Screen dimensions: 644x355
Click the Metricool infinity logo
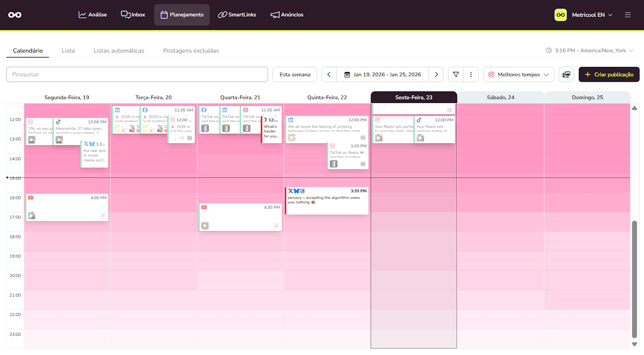point(15,15)
